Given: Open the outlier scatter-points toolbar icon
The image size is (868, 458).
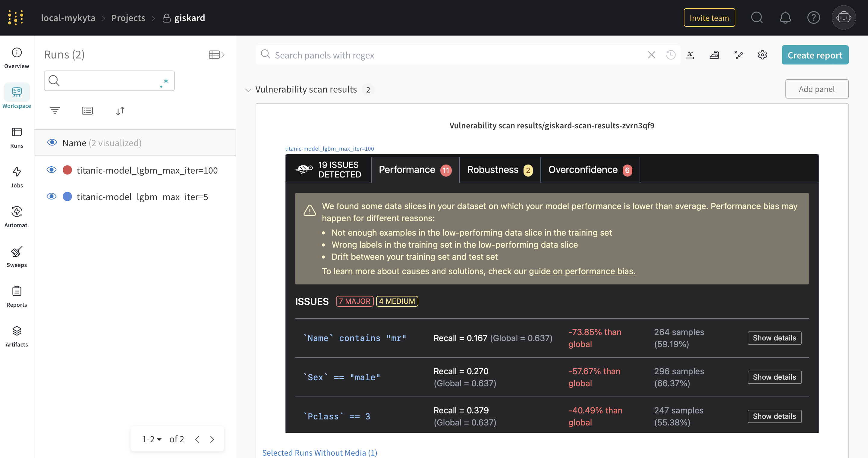Looking at the screenshot, I should (738, 55).
